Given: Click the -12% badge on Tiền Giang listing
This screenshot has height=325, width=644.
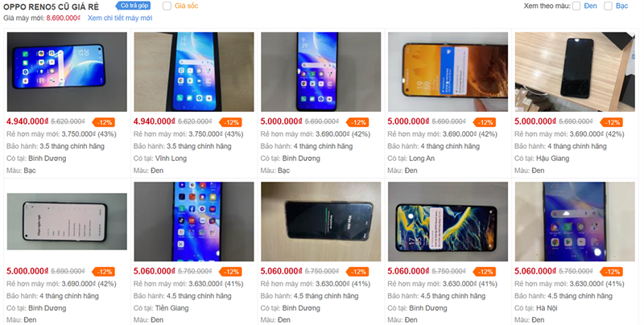Looking at the screenshot, I should click(230, 272).
